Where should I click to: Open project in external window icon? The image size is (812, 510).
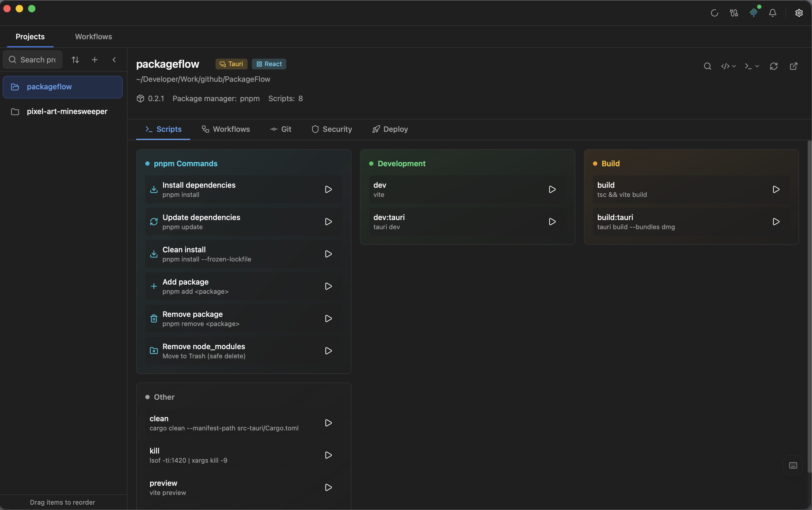(793, 66)
